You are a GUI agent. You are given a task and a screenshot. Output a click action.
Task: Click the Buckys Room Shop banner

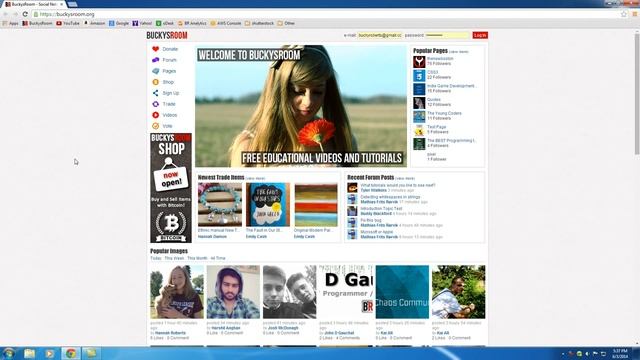coord(171,188)
